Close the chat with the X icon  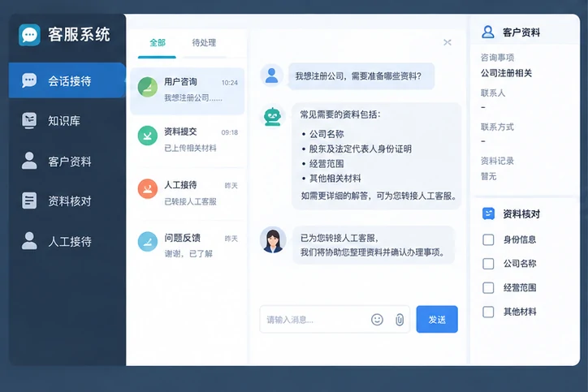(x=447, y=42)
